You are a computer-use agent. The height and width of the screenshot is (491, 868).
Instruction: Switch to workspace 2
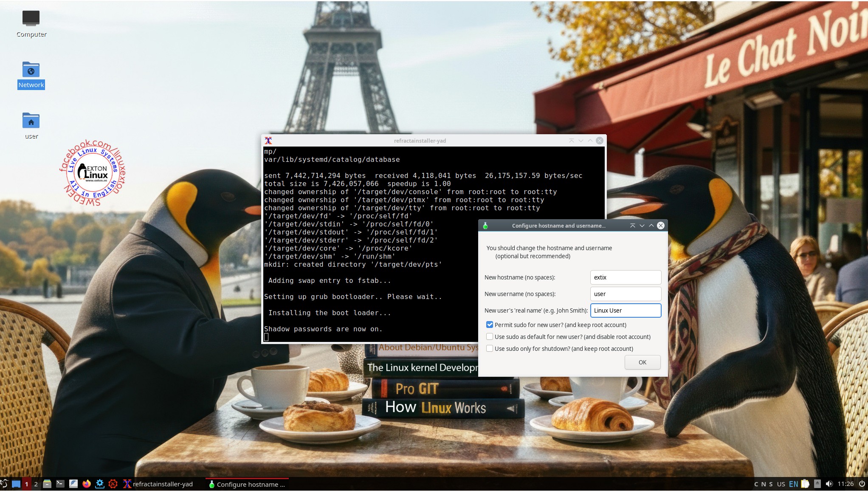tap(36, 484)
